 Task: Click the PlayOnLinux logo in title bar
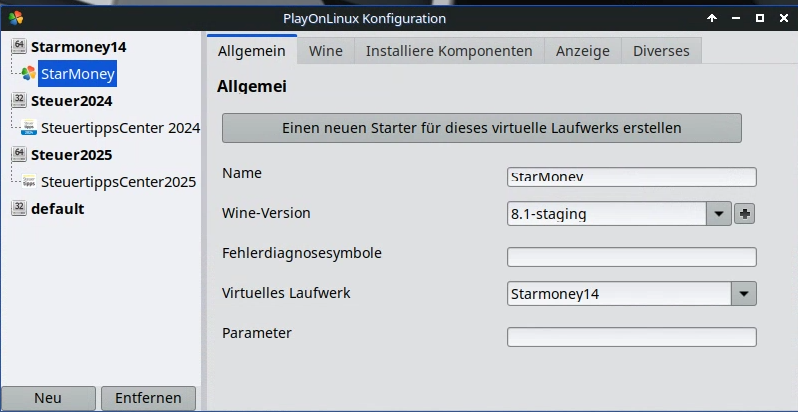[16, 18]
